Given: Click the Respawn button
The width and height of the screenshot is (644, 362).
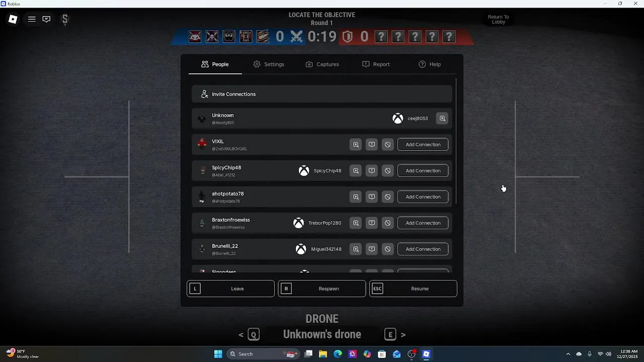Looking at the screenshot, I should click(x=322, y=289).
